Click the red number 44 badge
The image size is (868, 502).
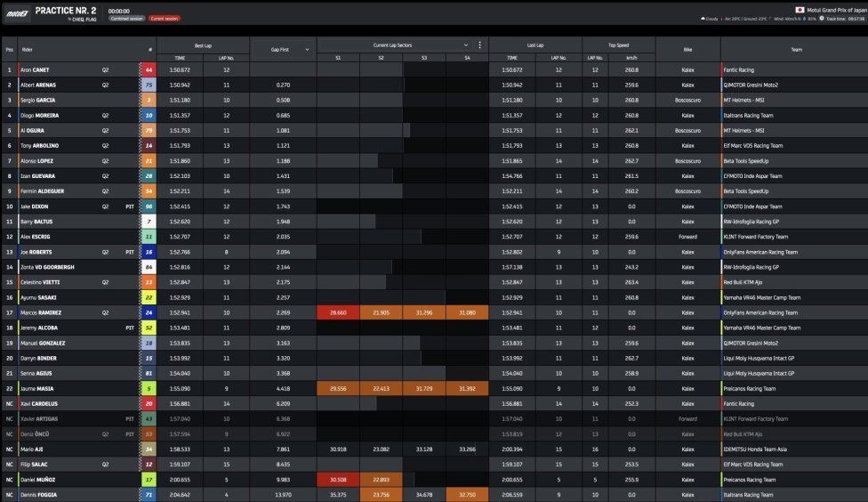coord(149,69)
